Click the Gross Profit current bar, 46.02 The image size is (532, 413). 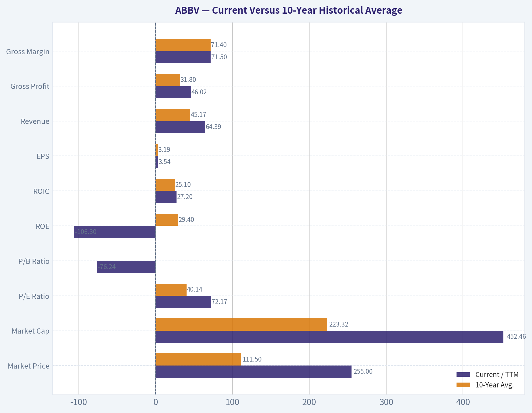(x=173, y=92)
